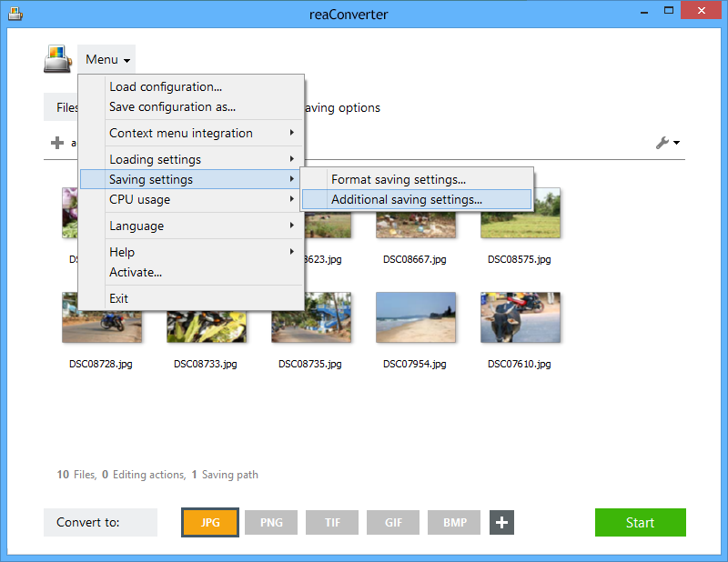Select DSC07610.jpg cow thumbnail
Image resolution: width=728 pixels, height=562 pixels.
pyautogui.click(x=521, y=317)
